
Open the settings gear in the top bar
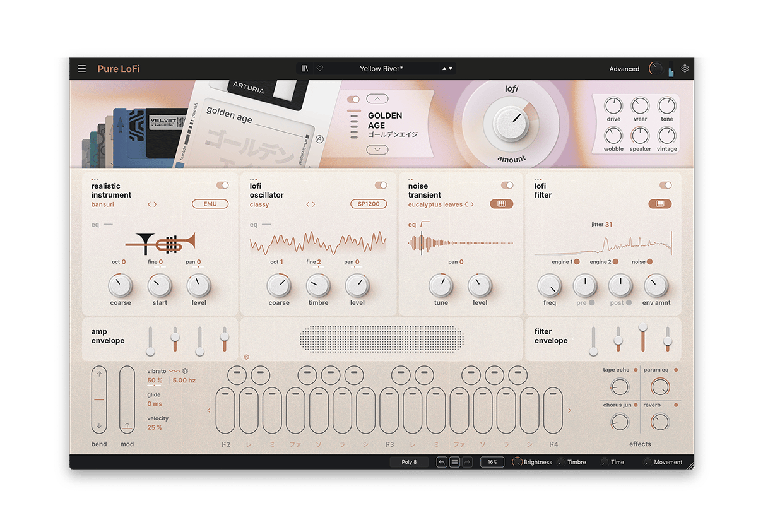(x=685, y=68)
